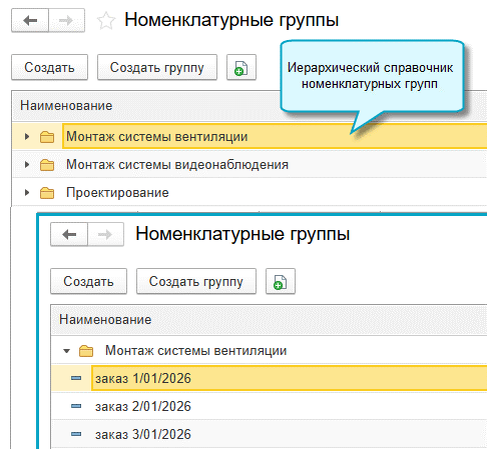
Task: Select the item заказ 3/01/2026
Action: (143, 434)
